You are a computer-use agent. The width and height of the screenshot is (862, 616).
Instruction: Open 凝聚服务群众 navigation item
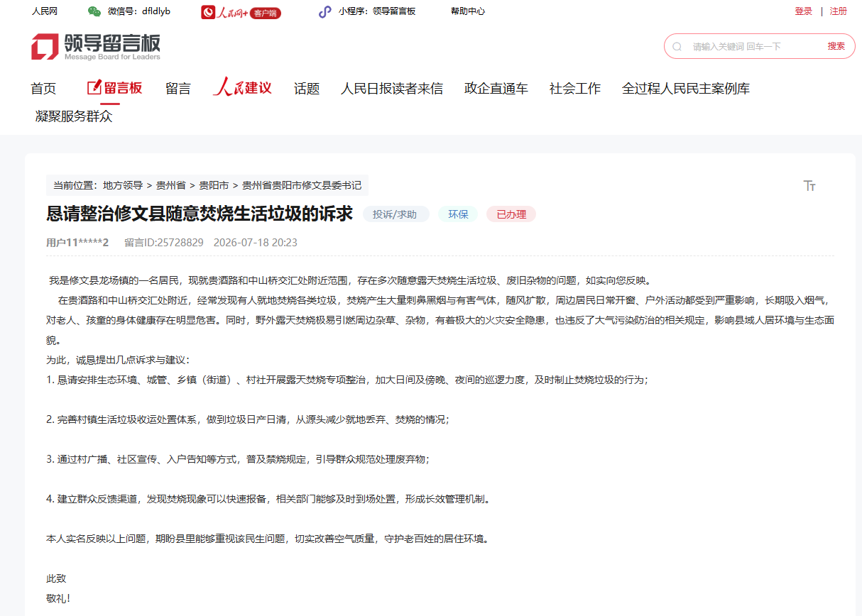point(74,116)
